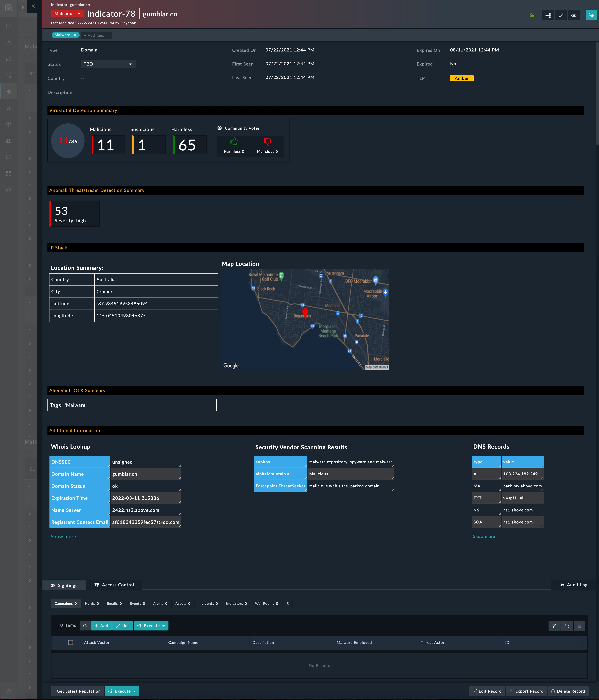Image resolution: width=599 pixels, height=700 pixels.
Task: Click the alphaMountain.ai vendor cell
Action: click(x=280, y=474)
